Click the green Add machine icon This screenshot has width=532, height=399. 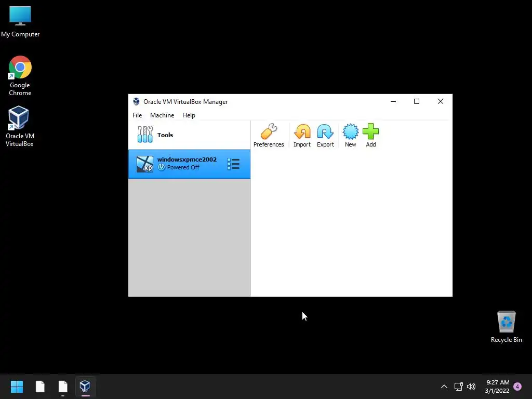[x=370, y=136]
